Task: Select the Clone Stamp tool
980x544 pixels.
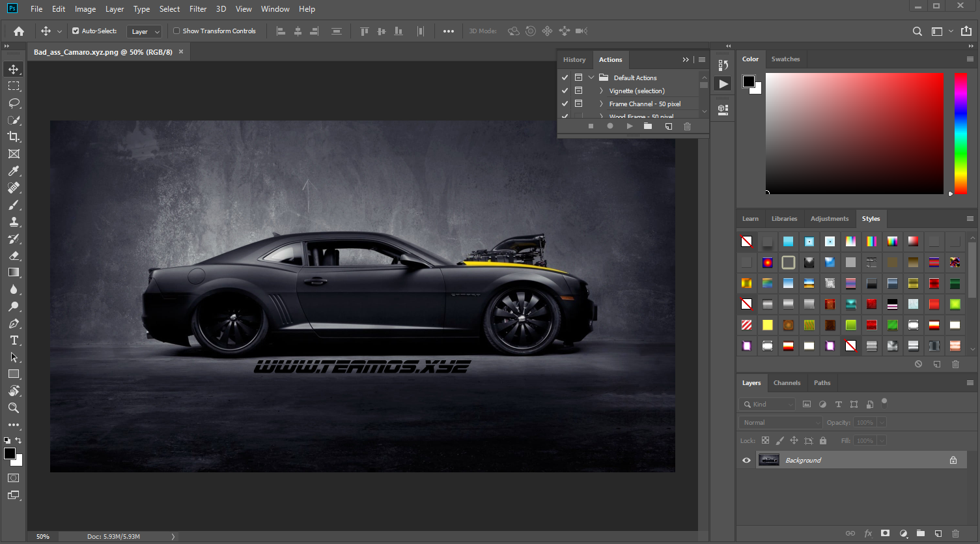Action: pos(14,222)
